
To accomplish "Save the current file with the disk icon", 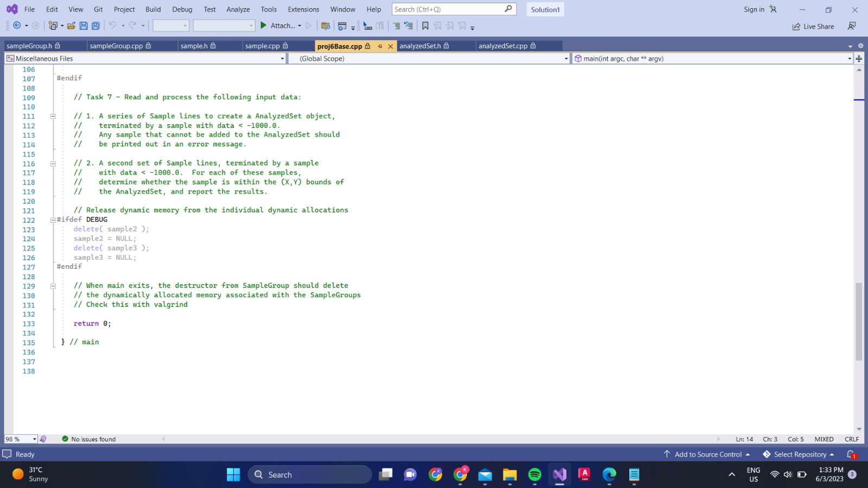I will click(x=84, y=25).
